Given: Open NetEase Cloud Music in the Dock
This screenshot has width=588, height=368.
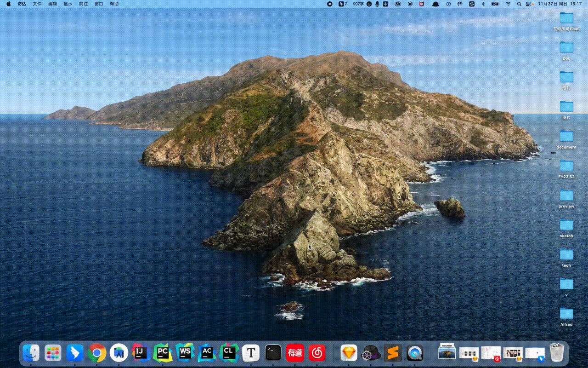Looking at the screenshot, I should 317,353.
